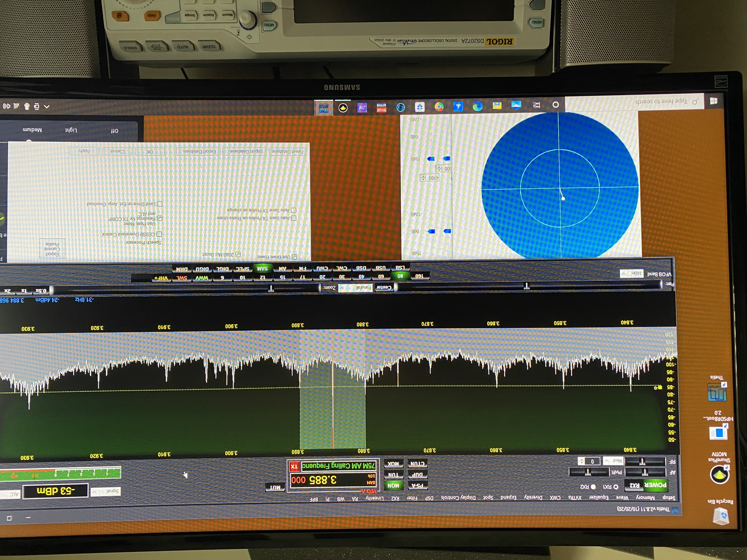Open Task View from the taskbar
Image resolution: width=747 pixels, height=560 pixels.
(x=537, y=105)
